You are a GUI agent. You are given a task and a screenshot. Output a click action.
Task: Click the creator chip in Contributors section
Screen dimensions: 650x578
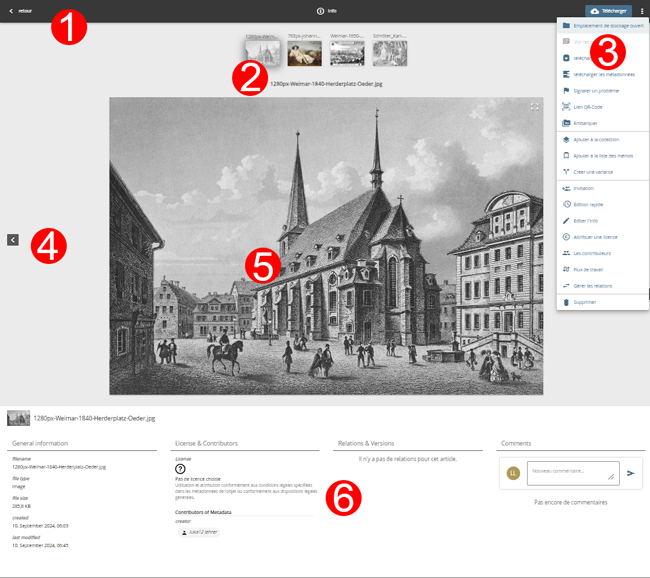198,532
